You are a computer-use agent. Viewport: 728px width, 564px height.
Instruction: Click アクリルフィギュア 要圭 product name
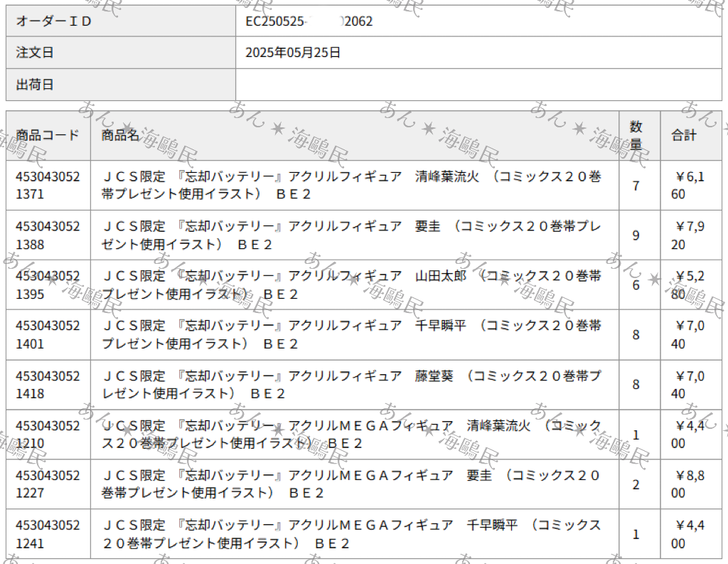[351, 235]
